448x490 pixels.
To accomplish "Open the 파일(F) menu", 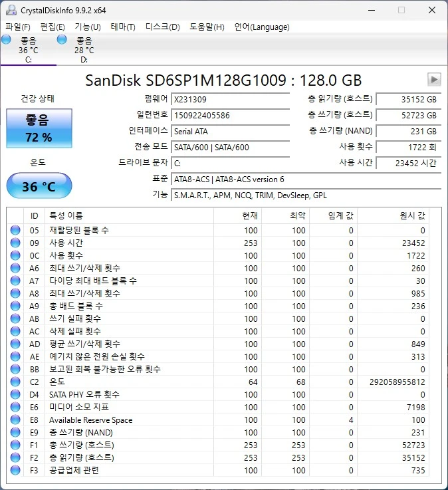I will pos(18,27).
